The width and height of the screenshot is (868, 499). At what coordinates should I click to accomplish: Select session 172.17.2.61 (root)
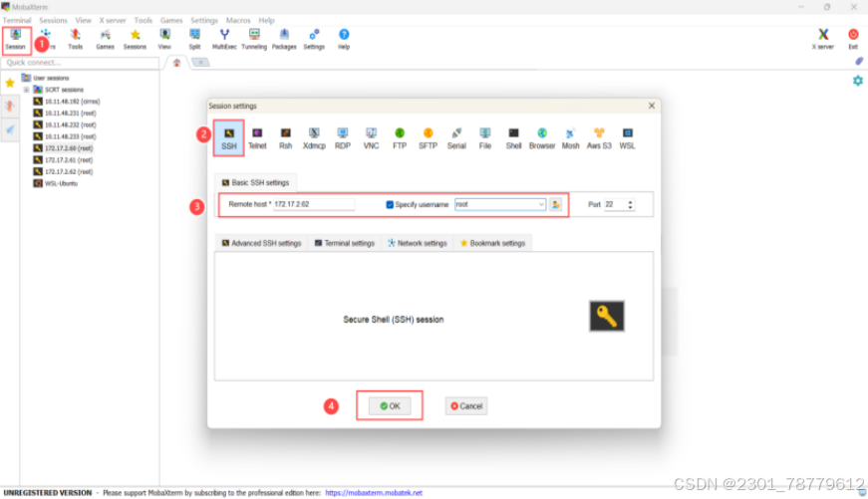(63, 160)
